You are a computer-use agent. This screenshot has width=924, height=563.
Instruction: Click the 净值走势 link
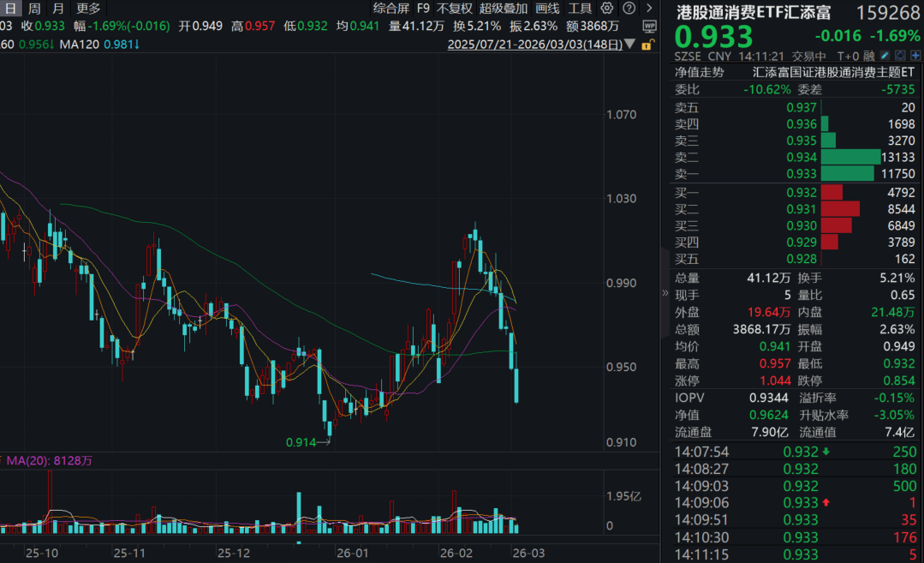point(699,73)
